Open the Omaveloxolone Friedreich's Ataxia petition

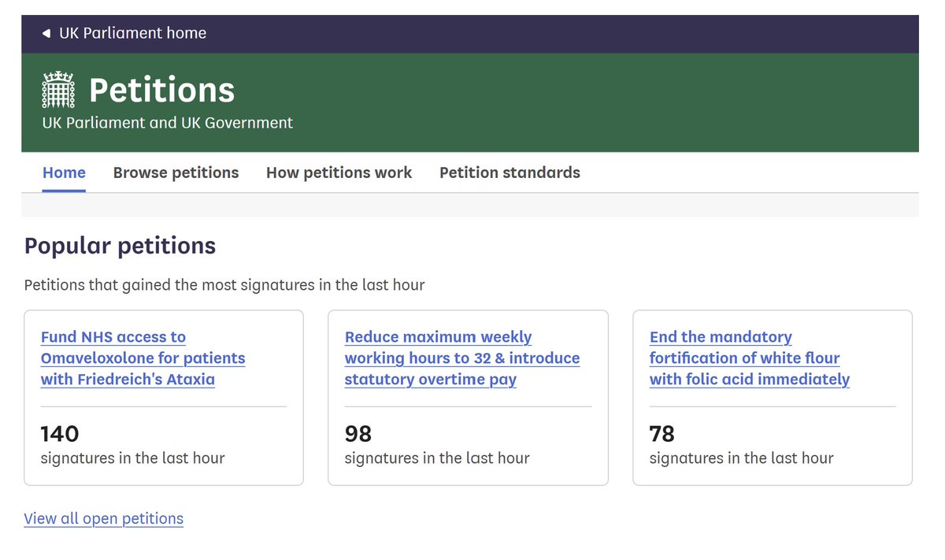point(143,358)
